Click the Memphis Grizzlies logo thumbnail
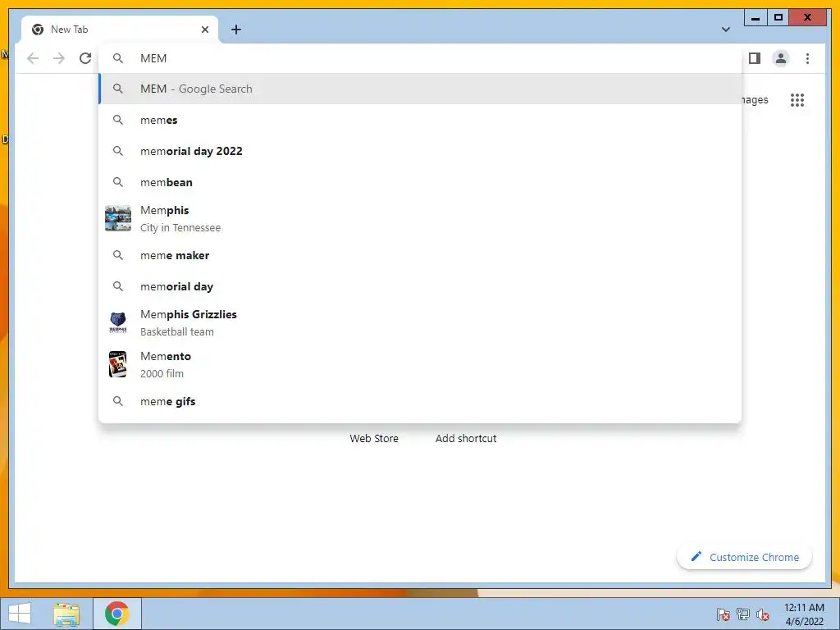840x630 pixels. pyautogui.click(x=118, y=322)
